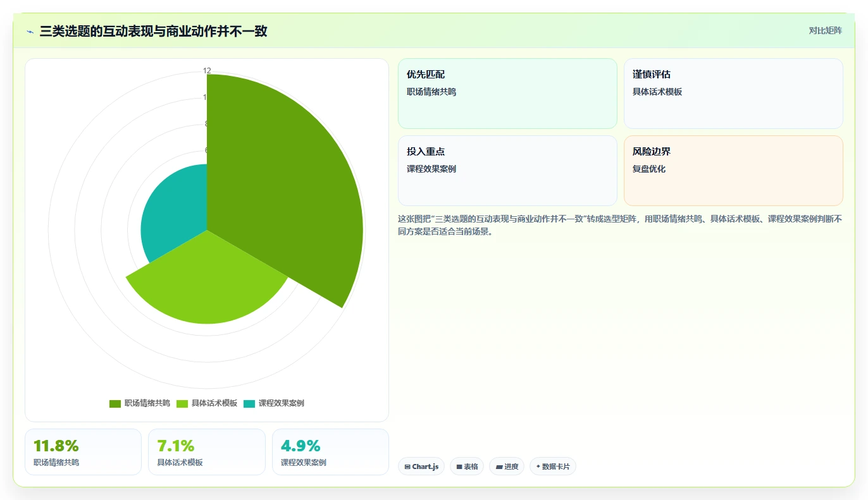Select the Chart.js tag chip
This screenshot has width=868, height=500.
421,466
